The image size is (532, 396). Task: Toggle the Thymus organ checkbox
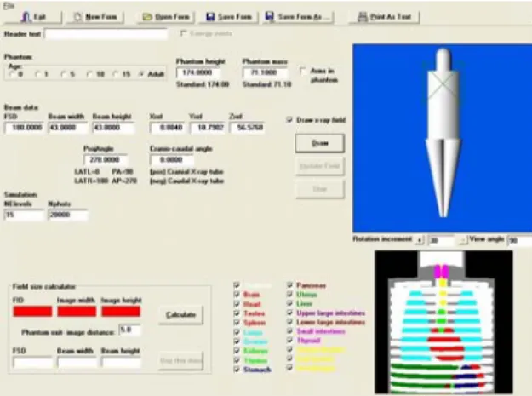pyautogui.click(x=237, y=360)
